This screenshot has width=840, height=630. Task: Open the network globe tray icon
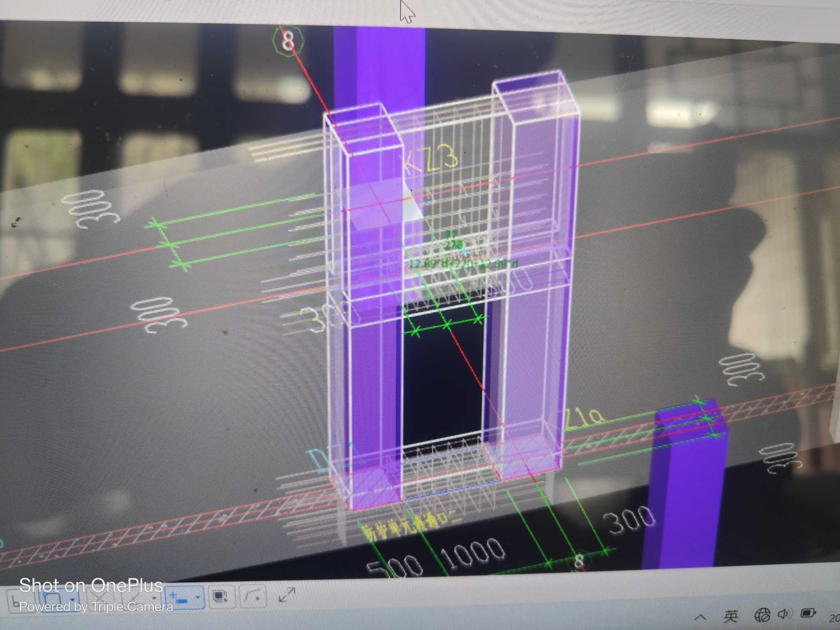click(x=763, y=615)
